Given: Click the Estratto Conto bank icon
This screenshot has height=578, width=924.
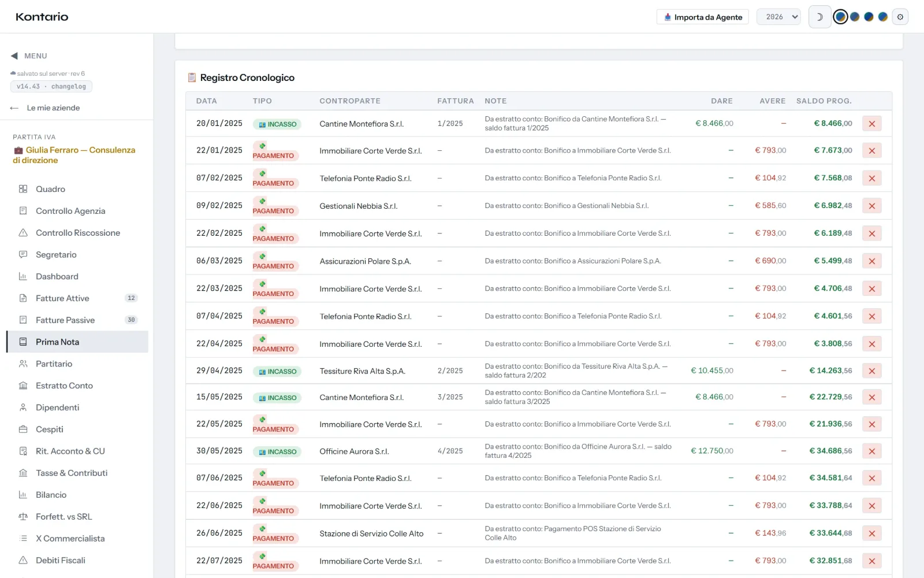Looking at the screenshot, I should (23, 386).
